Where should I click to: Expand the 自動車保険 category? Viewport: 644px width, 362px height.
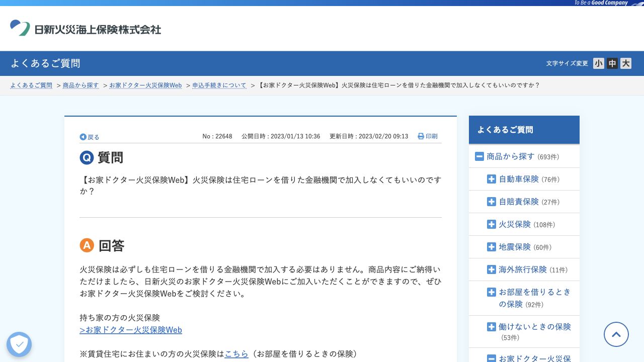click(x=492, y=179)
